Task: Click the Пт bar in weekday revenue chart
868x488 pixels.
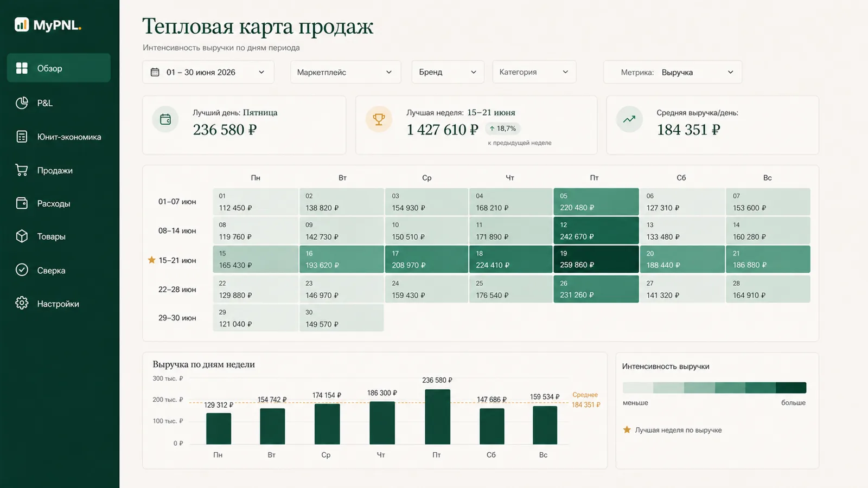Action: tap(437, 416)
